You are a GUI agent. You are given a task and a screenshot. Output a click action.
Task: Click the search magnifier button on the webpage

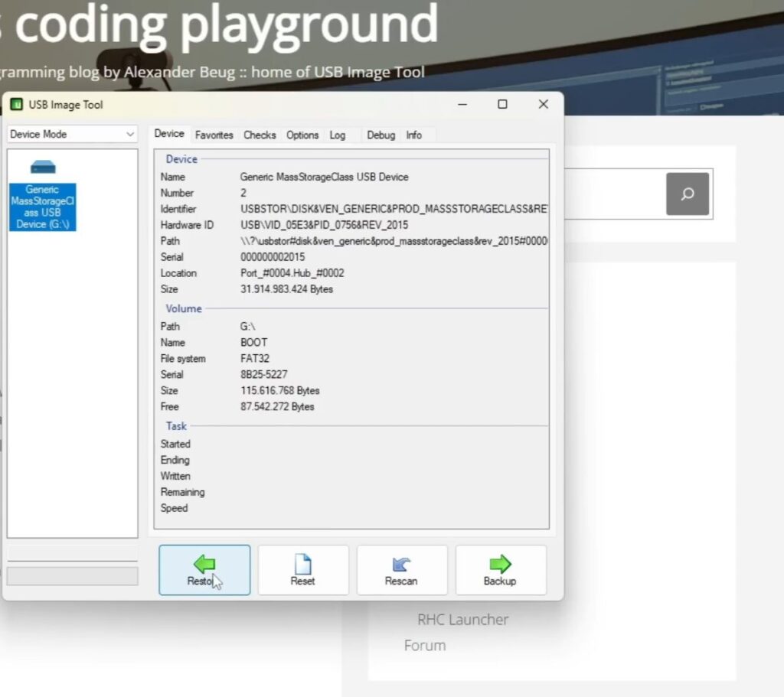[688, 194]
